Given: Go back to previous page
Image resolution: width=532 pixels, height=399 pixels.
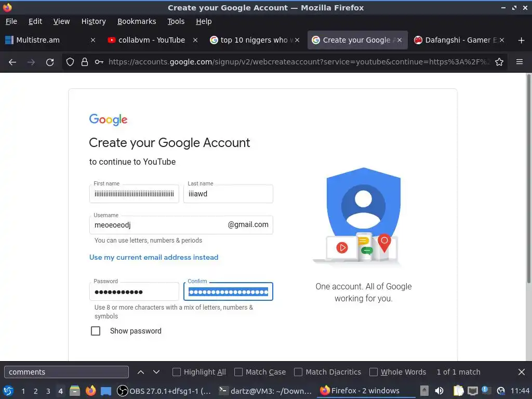Looking at the screenshot, I should pyautogui.click(x=12, y=62).
